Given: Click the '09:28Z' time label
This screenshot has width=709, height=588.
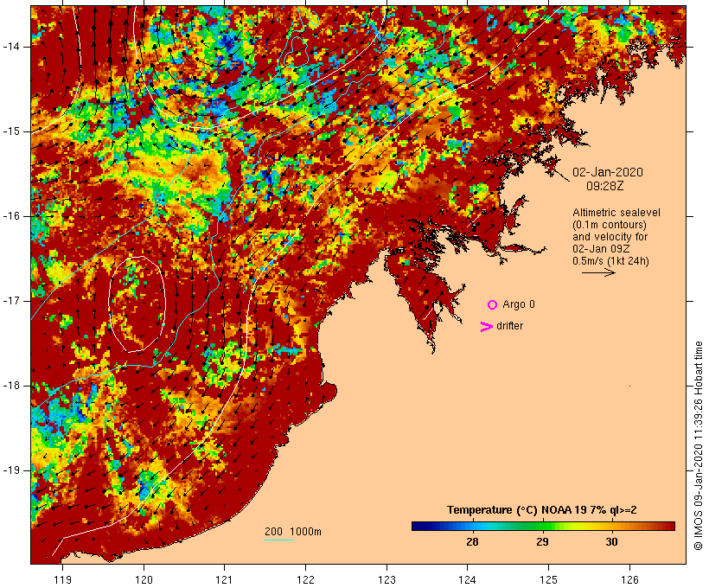Looking at the screenshot, I should tap(605, 186).
